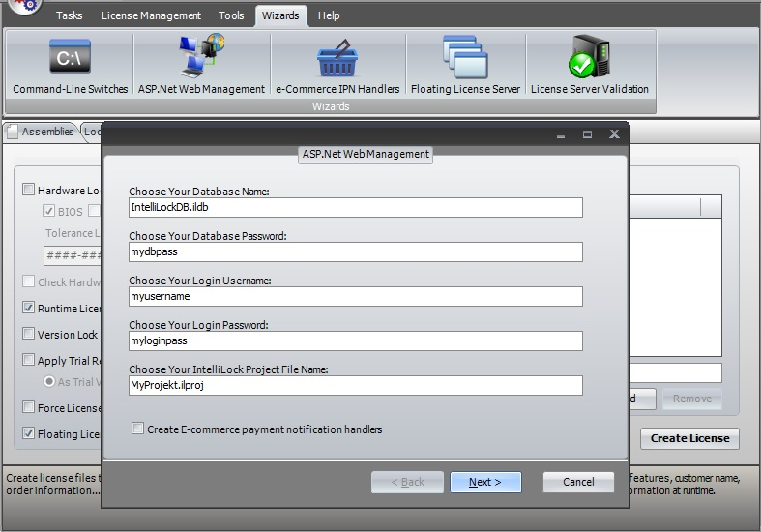The image size is (761, 532).
Task: Select the Assemblies tab
Action: tap(41, 132)
